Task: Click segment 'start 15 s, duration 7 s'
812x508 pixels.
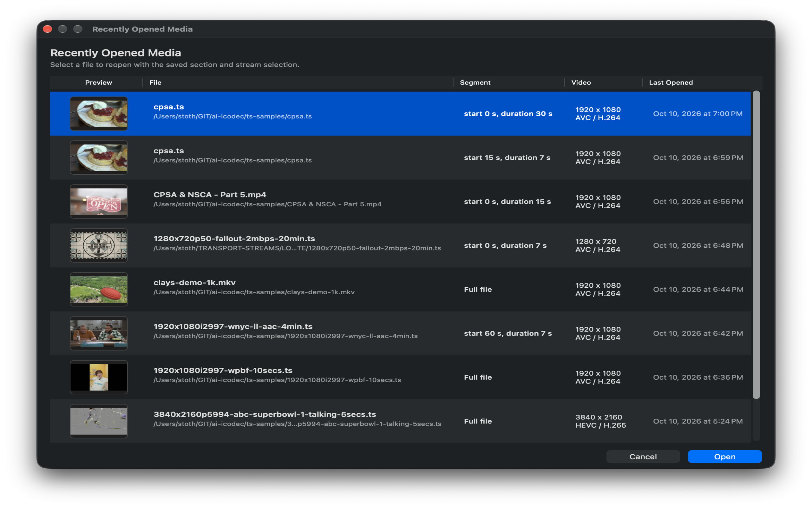Action: point(507,158)
